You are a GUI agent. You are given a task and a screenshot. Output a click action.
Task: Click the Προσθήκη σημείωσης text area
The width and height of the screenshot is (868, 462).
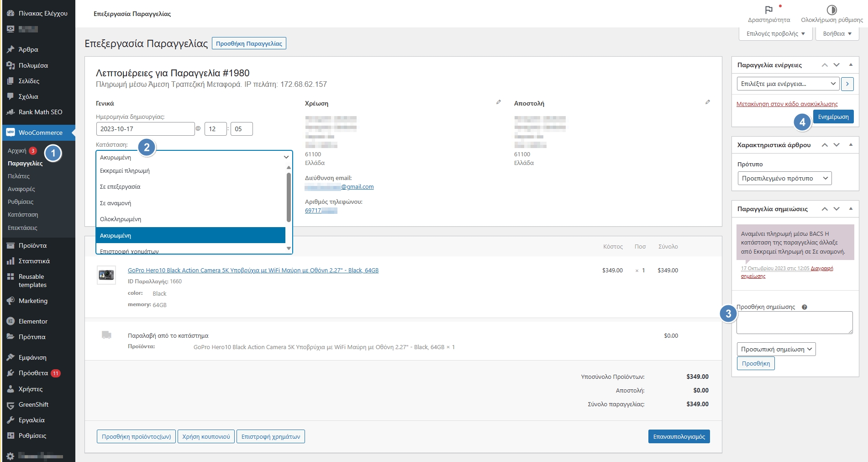pos(794,323)
